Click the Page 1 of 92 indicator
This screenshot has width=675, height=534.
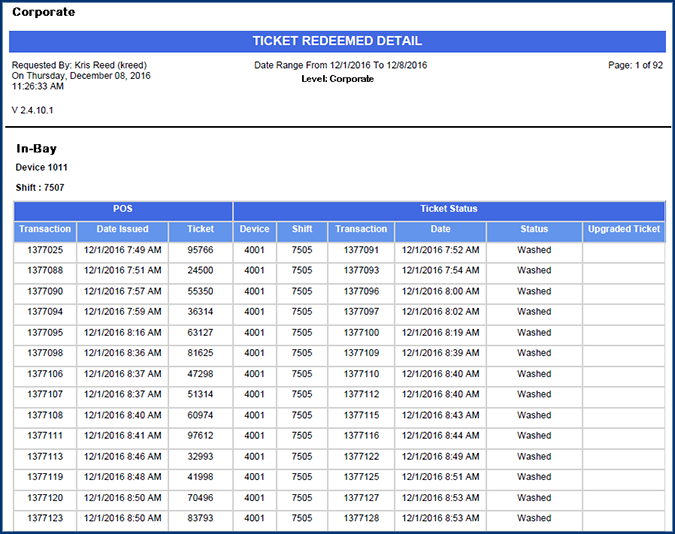click(635, 65)
